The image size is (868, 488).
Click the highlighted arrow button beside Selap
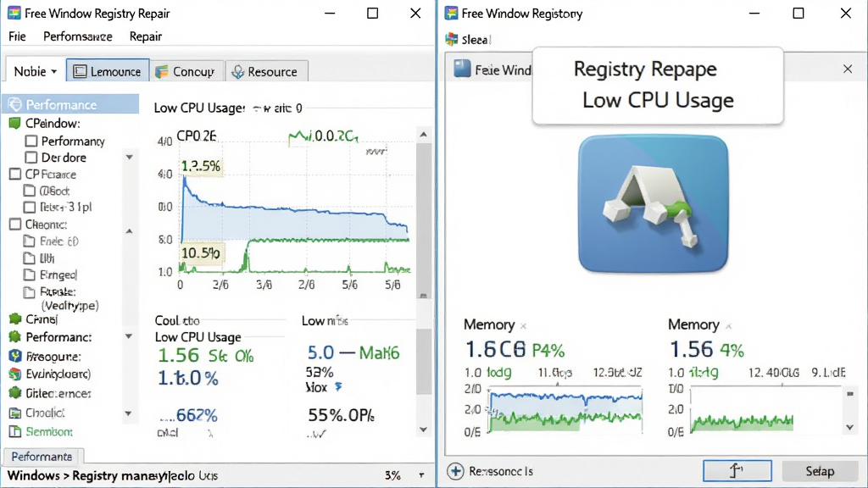point(737,471)
